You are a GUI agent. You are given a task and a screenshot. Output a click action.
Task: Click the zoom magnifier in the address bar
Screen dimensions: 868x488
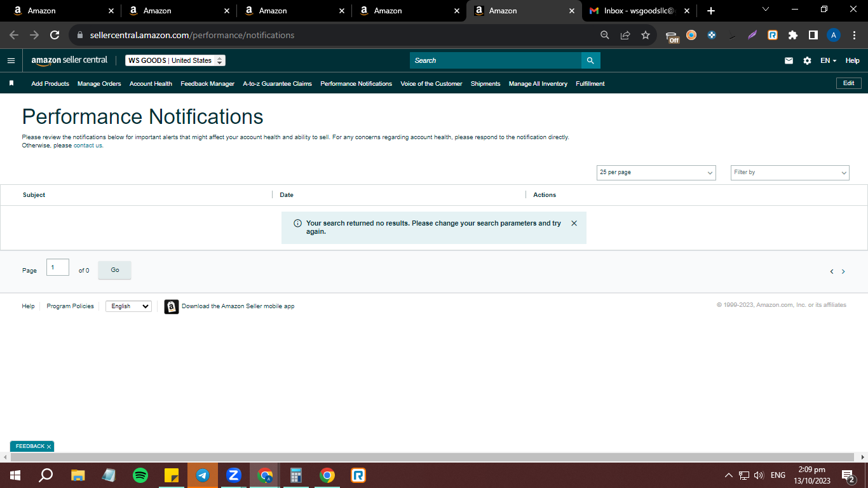click(605, 35)
